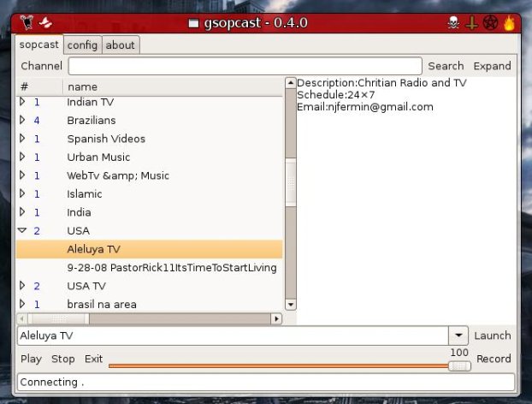Image resolution: width=532 pixels, height=404 pixels.
Task: Select the USA TV row name
Action: pos(86,286)
